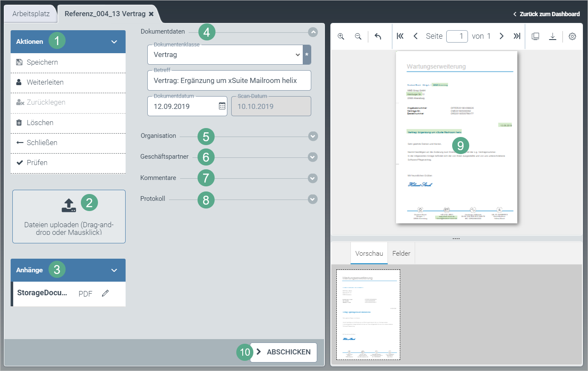Switch to the Felder tab
The height and width of the screenshot is (371, 588).
[401, 254]
